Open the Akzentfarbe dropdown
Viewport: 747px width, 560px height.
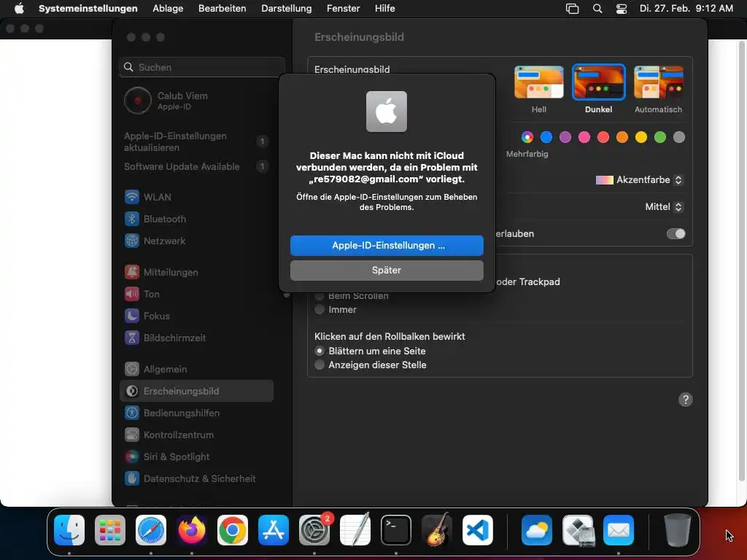pos(639,180)
